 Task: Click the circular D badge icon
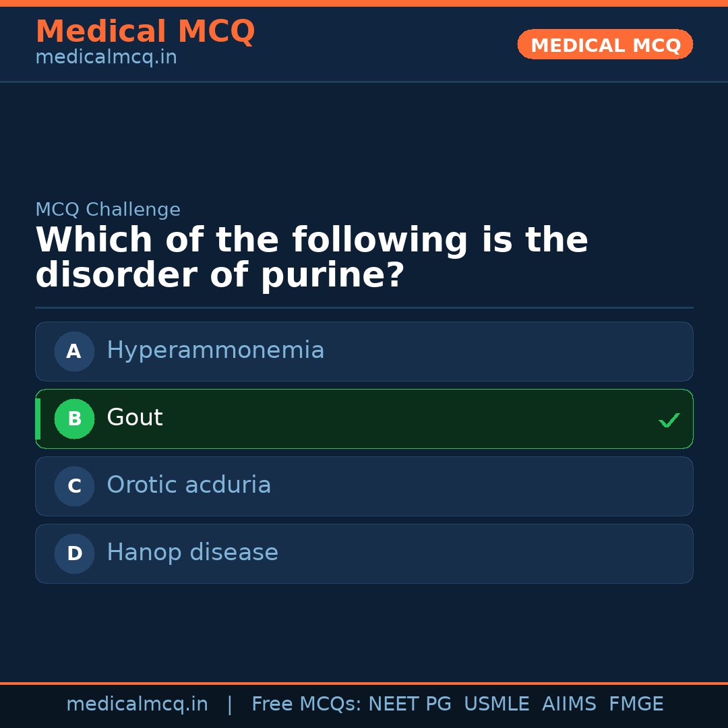[x=74, y=553]
